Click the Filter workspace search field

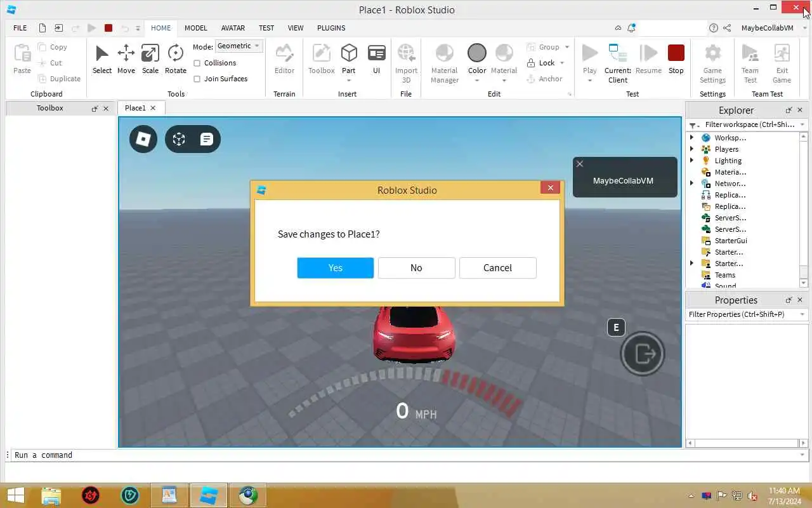(747, 124)
